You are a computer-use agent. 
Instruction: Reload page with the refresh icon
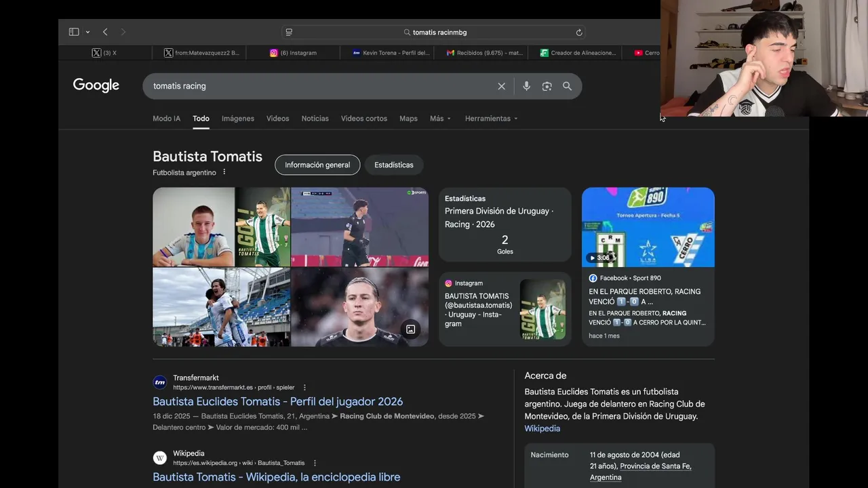[x=579, y=32]
